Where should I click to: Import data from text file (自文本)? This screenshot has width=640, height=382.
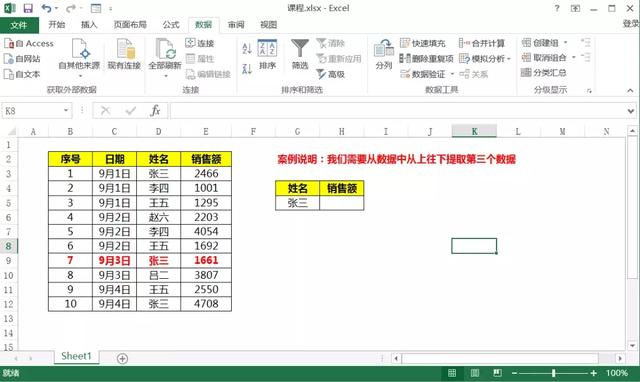22,74
